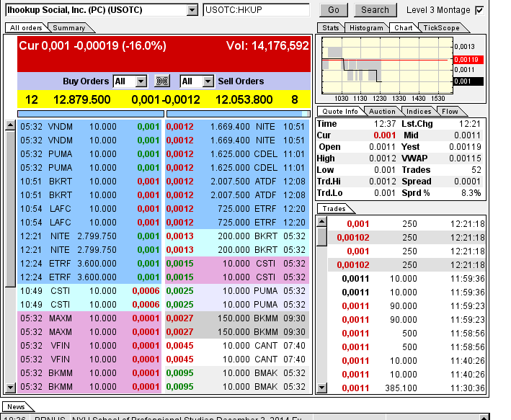Click the Trades list scroll down arrow

(321, 388)
